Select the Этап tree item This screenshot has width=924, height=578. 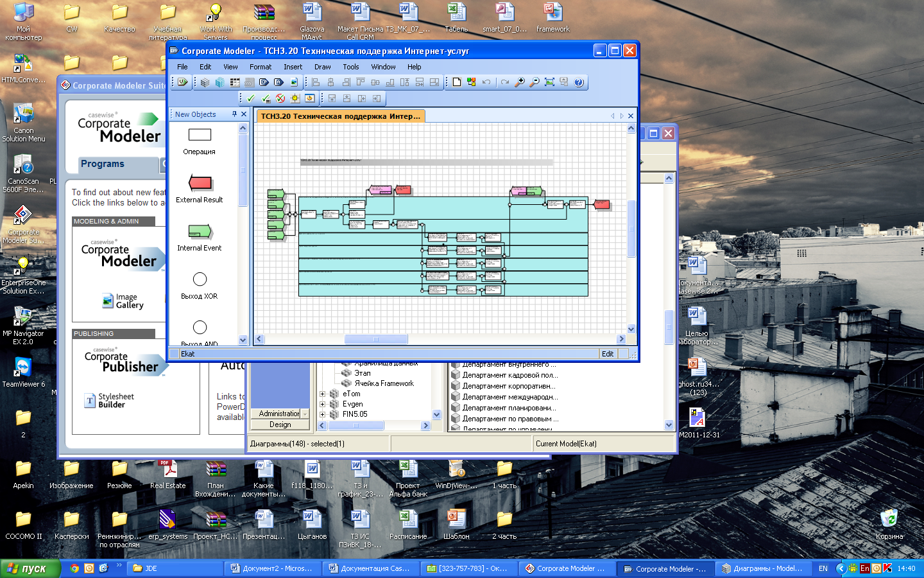(x=362, y=373)
